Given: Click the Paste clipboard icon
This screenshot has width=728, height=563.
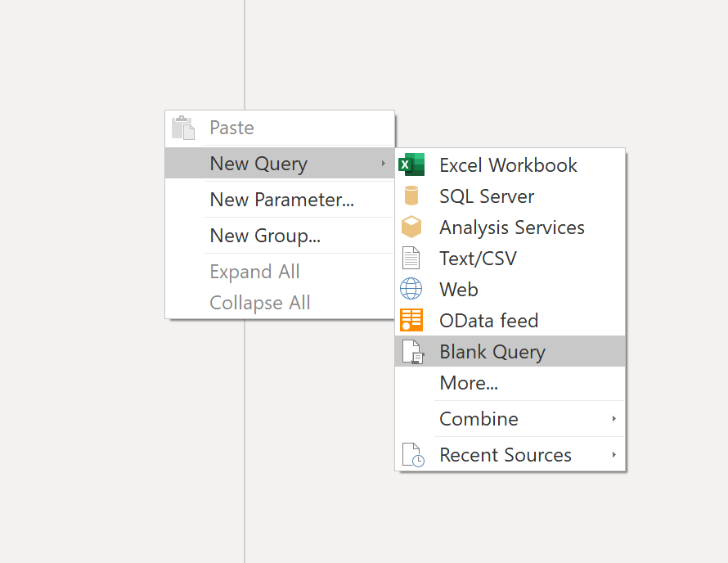Looking at the screenshot, I should (183, 128).
